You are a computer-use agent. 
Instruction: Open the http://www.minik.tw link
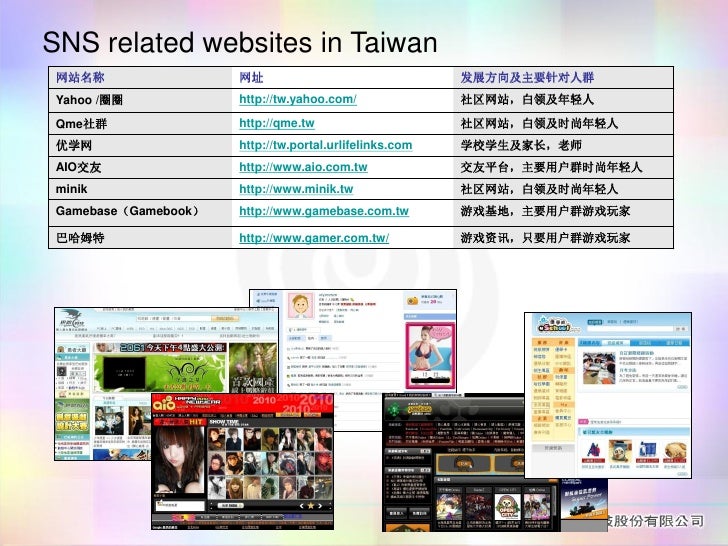[x=296, y=189]
